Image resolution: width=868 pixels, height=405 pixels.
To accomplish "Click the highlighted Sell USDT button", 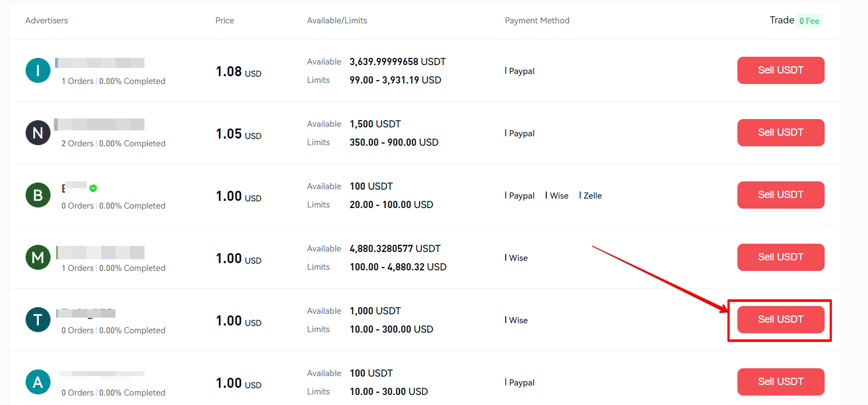I will pyautogui.click(x=781, y=319).
